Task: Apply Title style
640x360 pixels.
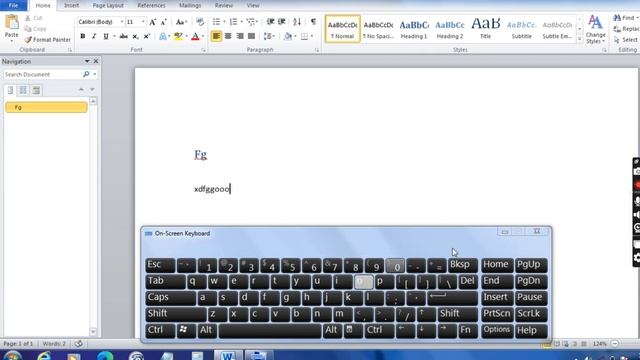Action: click(485, 29)
